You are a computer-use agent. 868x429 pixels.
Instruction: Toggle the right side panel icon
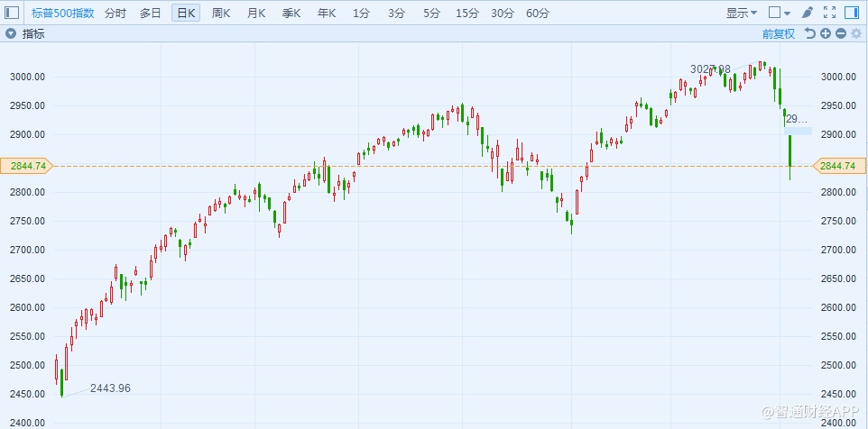tap(853, 13)
